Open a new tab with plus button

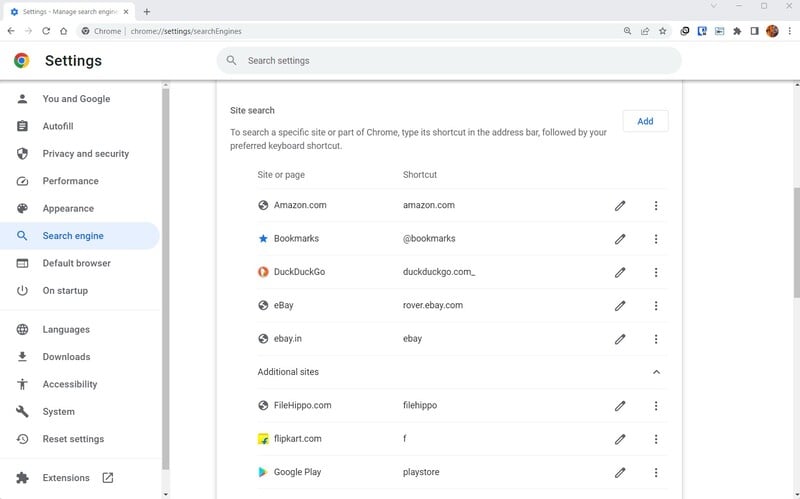click(146, 11)
